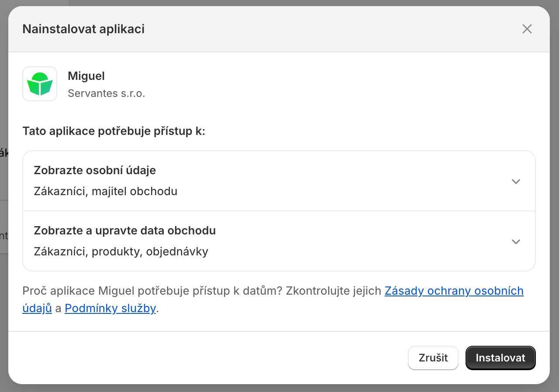
Task: Expand the Zobrazte a upravte data obchodu chevron
Action: 516,242
